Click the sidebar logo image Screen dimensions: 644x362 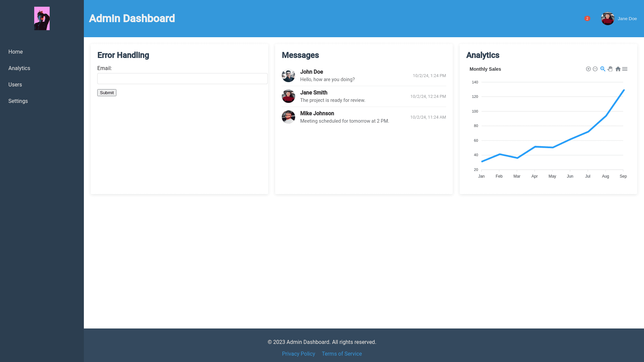coord(42,18)
